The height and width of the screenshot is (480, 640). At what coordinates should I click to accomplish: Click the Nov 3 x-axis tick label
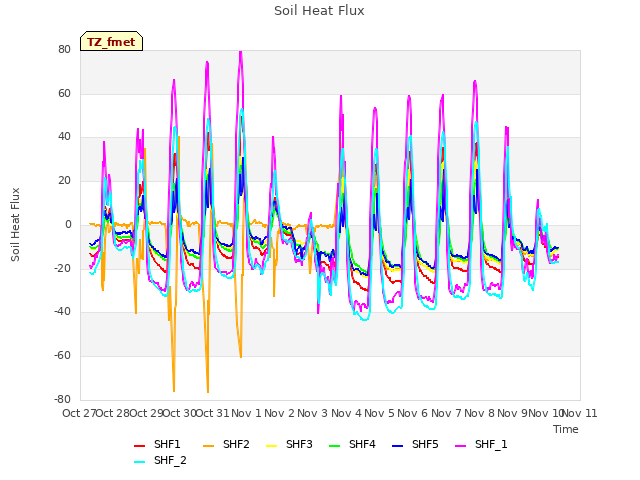313,413
